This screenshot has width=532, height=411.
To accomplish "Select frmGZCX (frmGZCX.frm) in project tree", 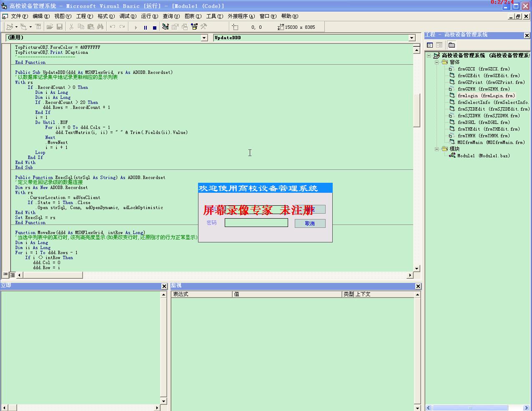I will click(x=484, y=69).
